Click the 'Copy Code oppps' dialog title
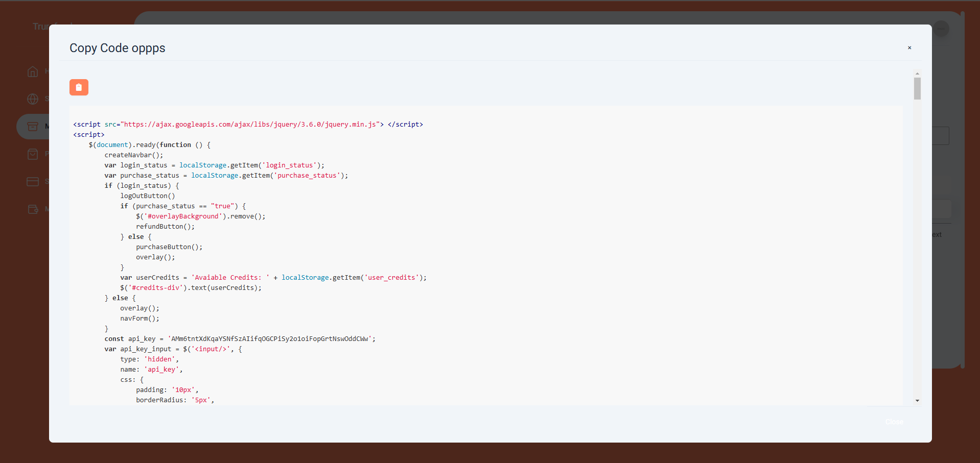This screenshot has width=980, height=463. coord(118,48)
